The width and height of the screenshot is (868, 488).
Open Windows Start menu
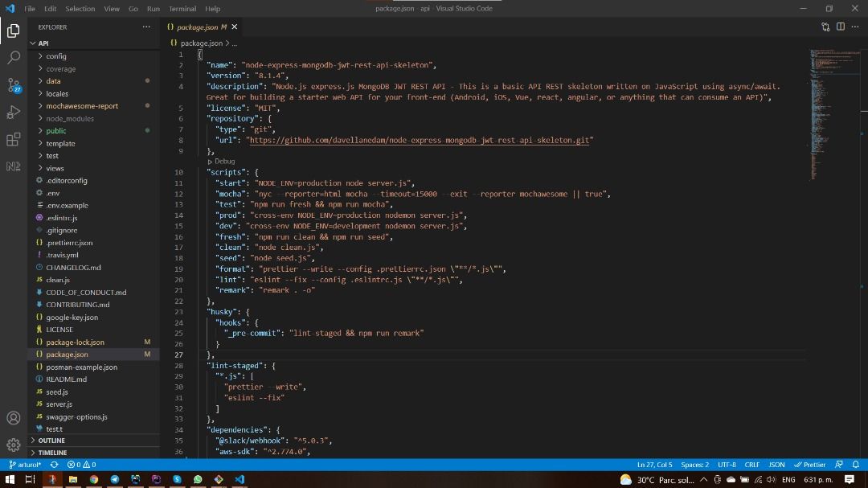click(x=10, y=480)
